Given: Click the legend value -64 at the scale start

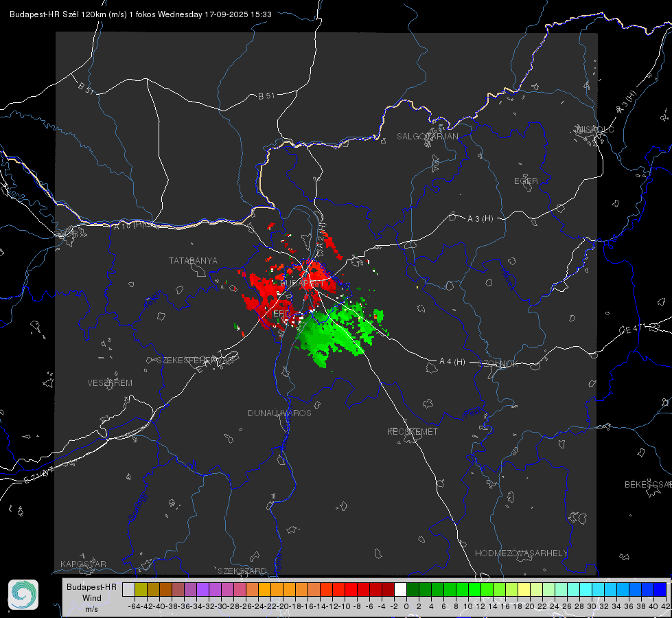Looking at the screenshot, I should click(x=135, y=606).
